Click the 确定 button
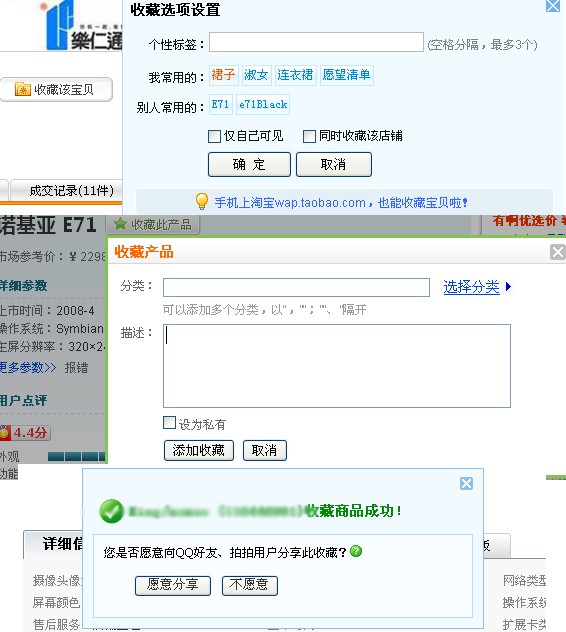This screenshot has width=566, height=632. [x=249, y=164]
